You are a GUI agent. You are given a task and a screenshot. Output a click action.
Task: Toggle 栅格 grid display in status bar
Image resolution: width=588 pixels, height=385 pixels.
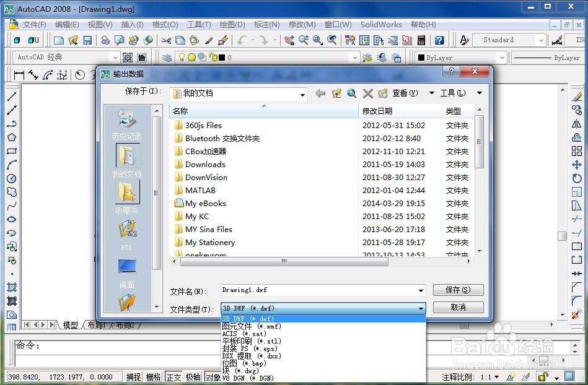[x=153, y=377]
